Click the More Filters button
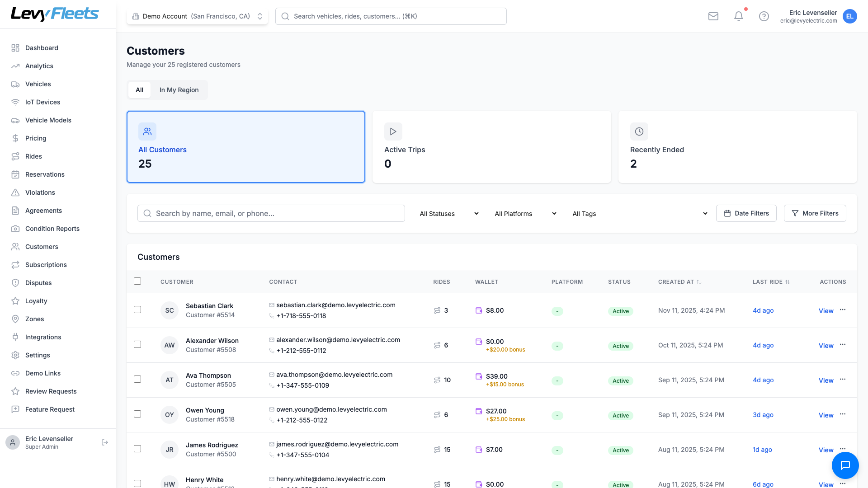 (x=815, y=213)
